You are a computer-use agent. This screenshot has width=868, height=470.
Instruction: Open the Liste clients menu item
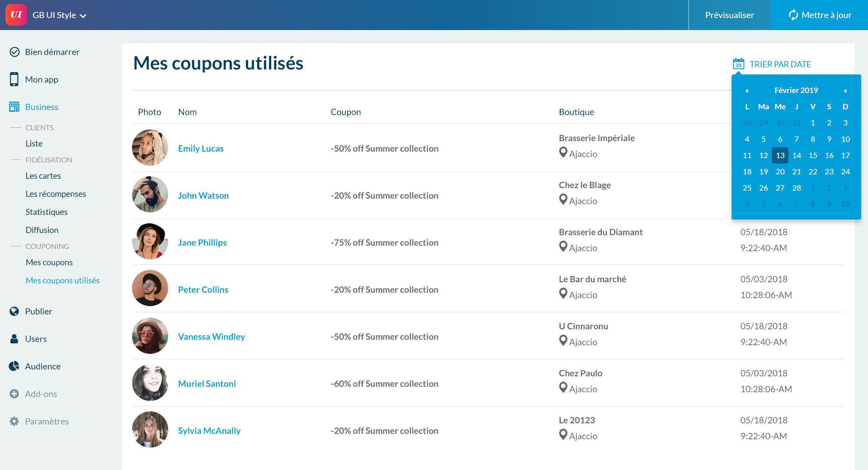[x=34, y=144]
